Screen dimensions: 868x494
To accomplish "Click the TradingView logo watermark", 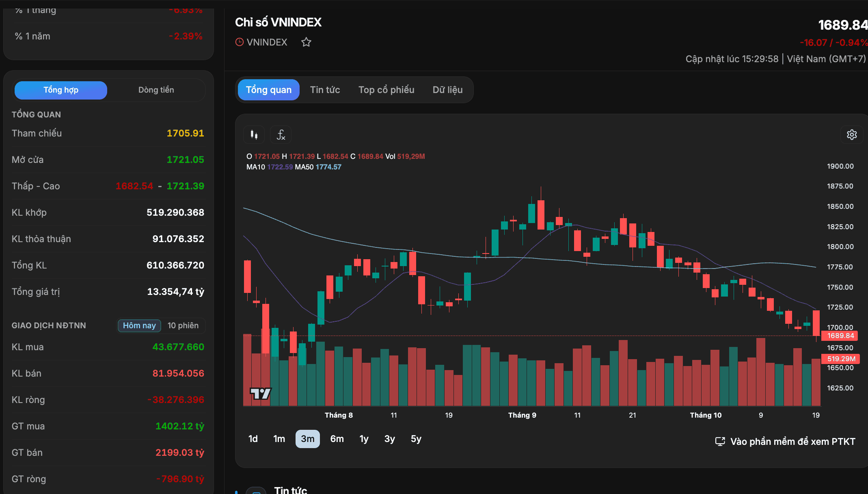I will [260, 393].
